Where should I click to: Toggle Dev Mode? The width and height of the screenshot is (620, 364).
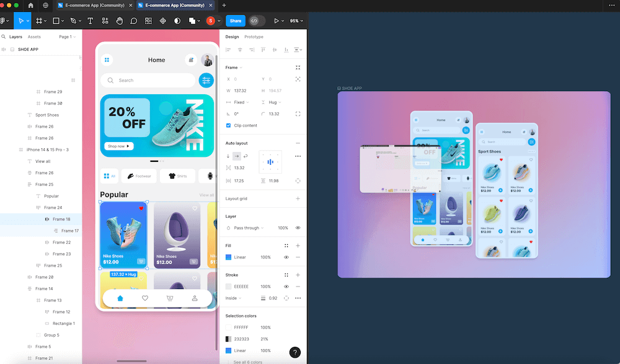point(254,20)
